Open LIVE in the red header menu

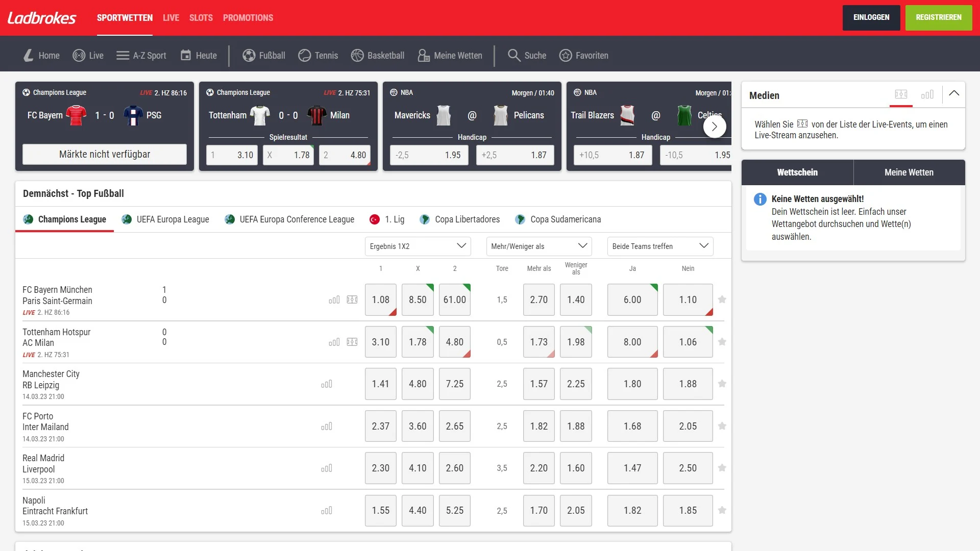click(x=171, y=18)
